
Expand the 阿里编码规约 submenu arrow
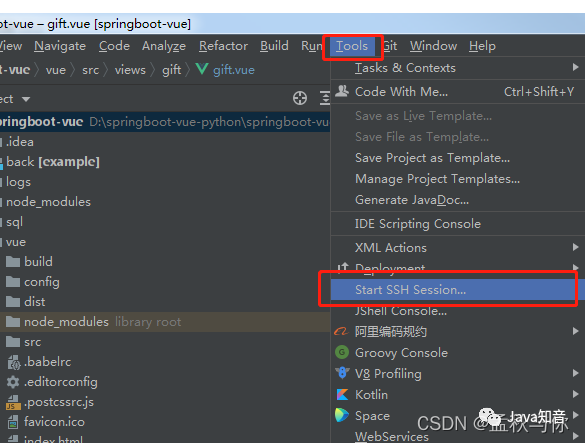coord(575,331)
